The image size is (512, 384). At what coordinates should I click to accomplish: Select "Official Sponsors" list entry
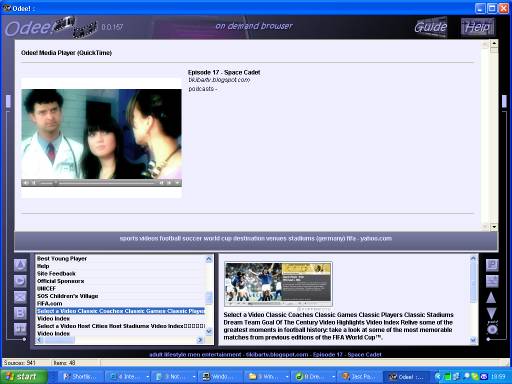click(x=61, y=281)
